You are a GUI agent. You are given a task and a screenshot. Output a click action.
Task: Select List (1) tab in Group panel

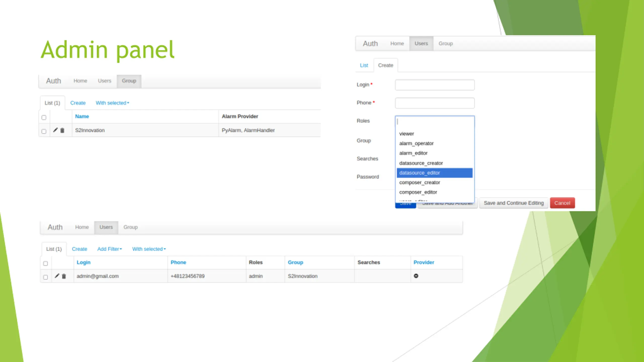[52, 103]
